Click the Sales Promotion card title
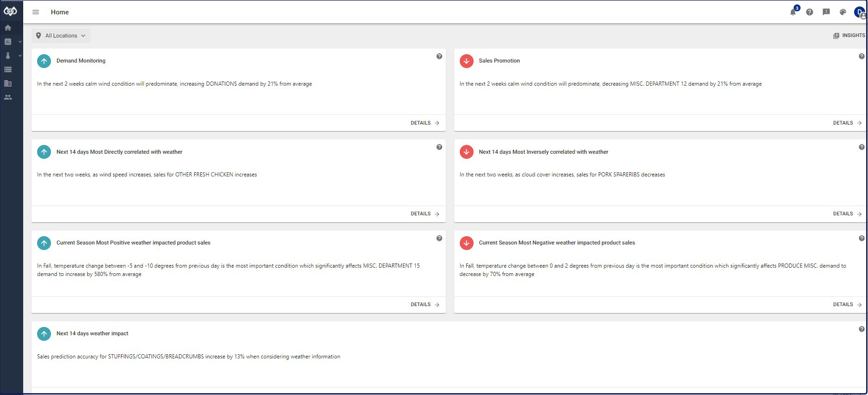 (499, 61)
